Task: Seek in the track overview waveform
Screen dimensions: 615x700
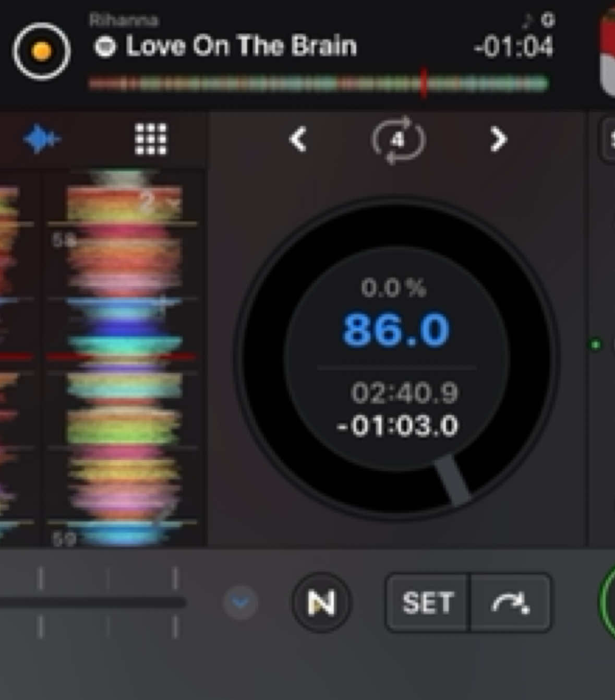Action: pos(318,84)
